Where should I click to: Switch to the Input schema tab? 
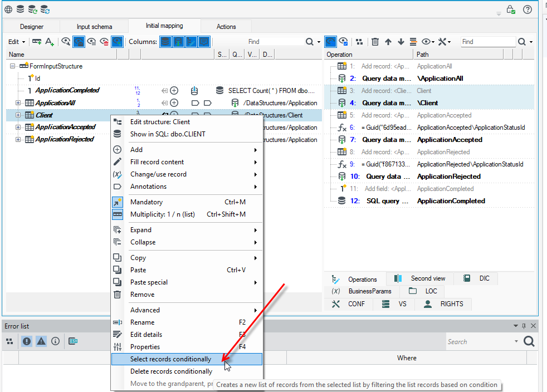(94, 27)
